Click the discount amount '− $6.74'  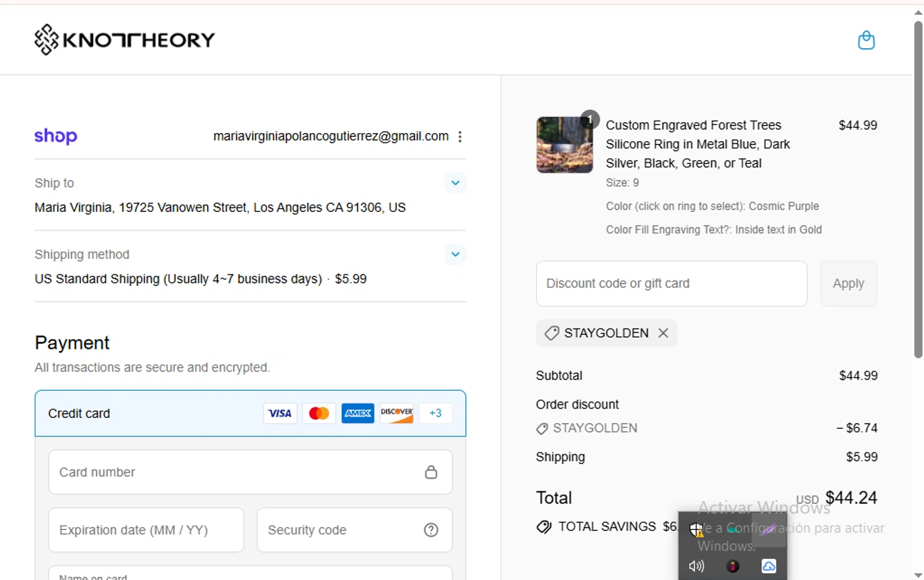coord(857,428)
